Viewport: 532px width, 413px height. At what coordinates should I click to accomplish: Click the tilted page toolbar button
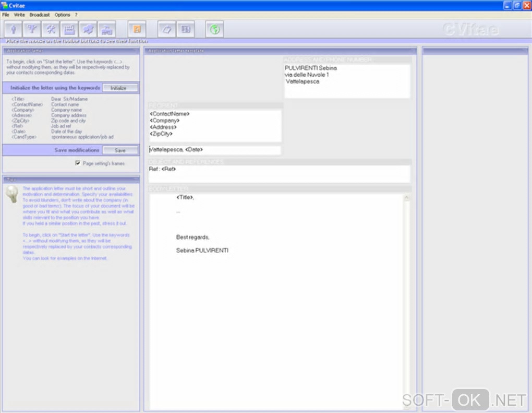click(x=166, y=29)
